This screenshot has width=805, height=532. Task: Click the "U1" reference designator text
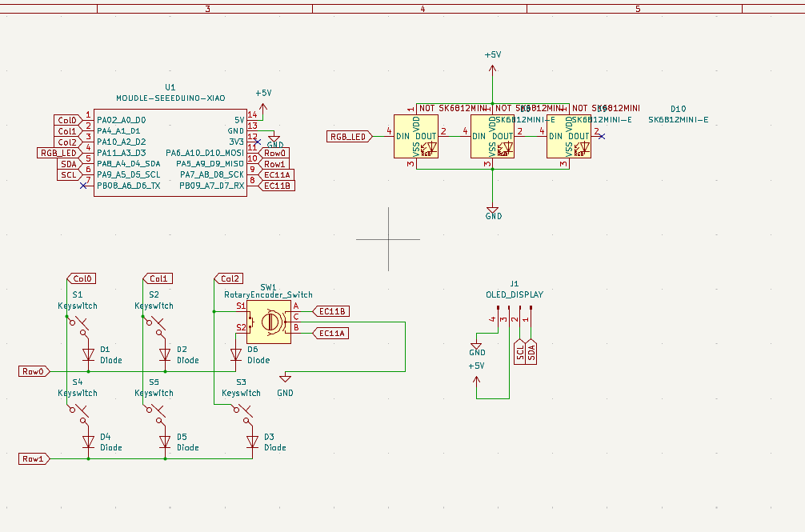click(170, 87)
